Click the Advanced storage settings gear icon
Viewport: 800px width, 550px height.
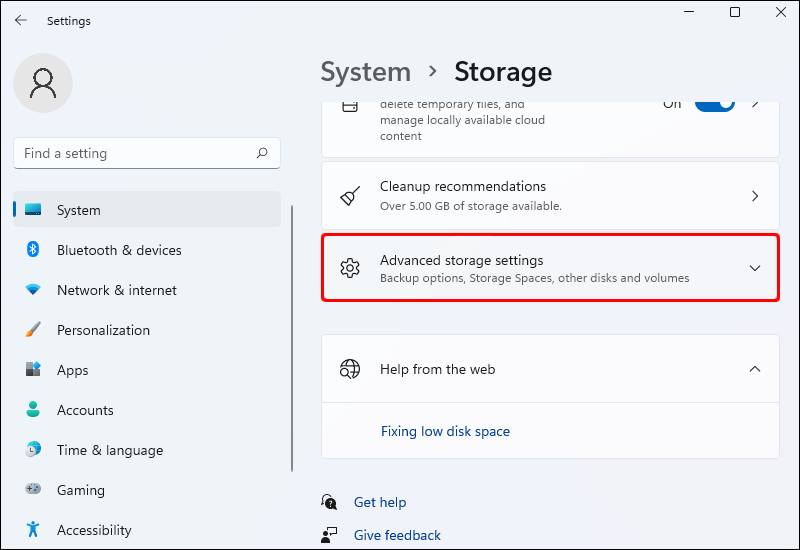[349, 268]
